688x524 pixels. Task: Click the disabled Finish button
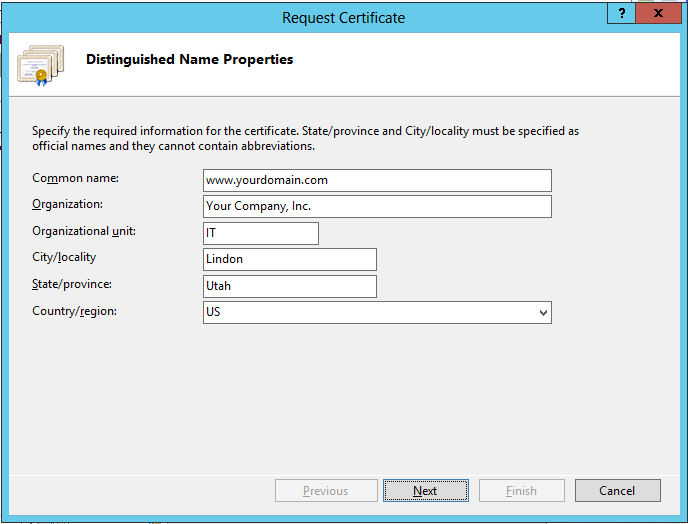(x=521, y=491)
